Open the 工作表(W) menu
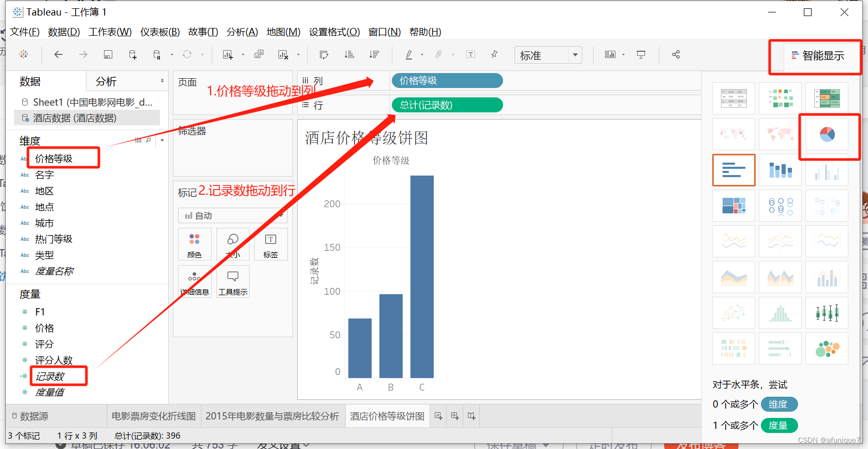This screenshot has height=449, width=868. point(110,32)
